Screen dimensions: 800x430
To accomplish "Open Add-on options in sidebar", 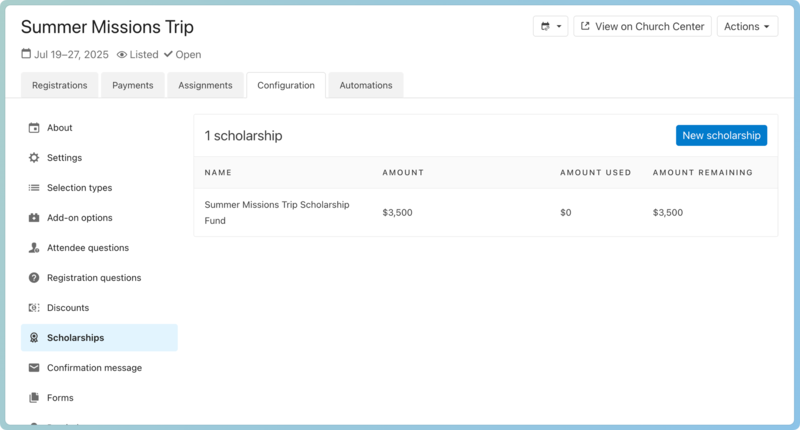I will tap(99, 218).
